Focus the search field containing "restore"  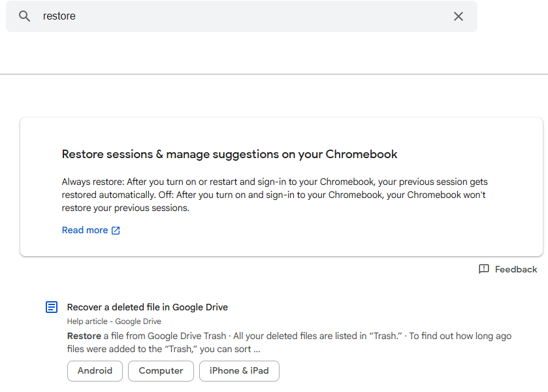click(x=242, y=16)
